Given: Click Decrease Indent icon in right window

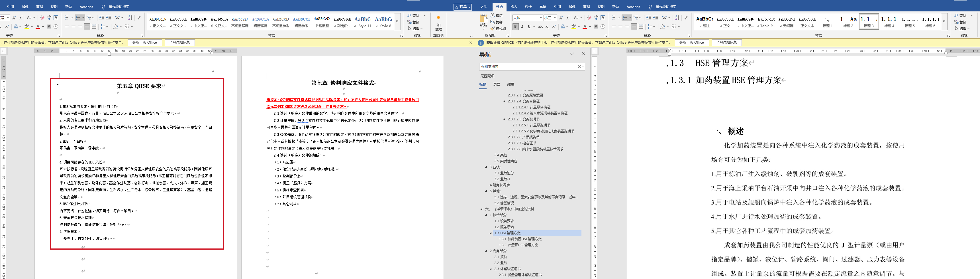Looking at the screenshot, I should pos(649,17).
